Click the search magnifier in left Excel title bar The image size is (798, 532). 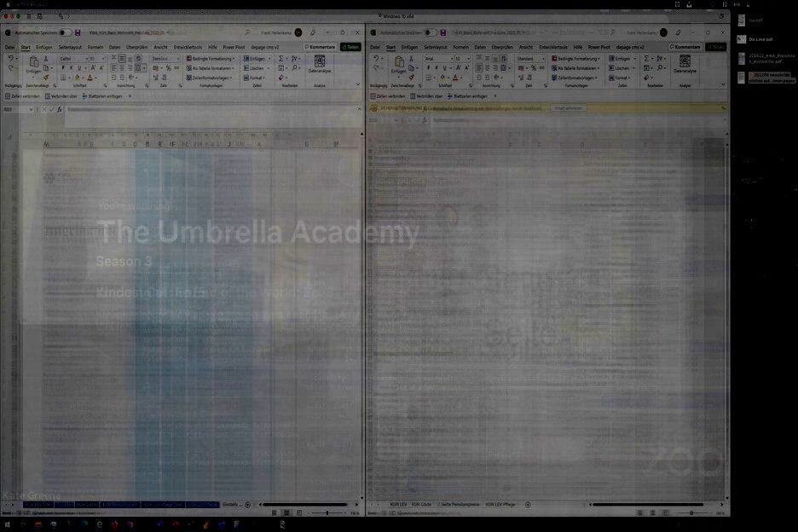coord(248,32)
